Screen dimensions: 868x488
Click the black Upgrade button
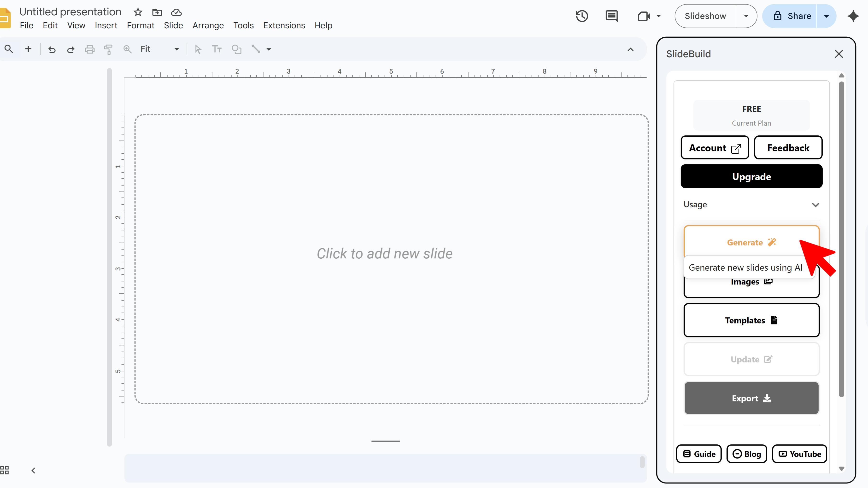point(751,176)
